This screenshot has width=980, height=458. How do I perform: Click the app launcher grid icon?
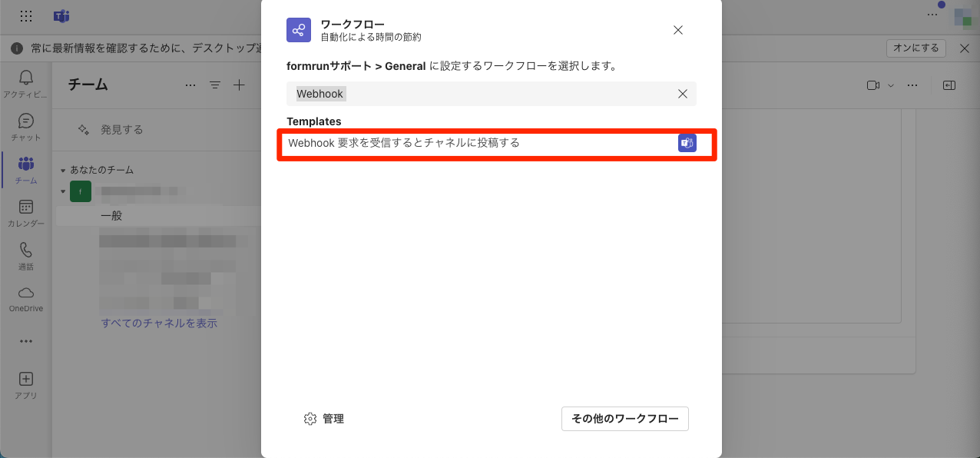[x=25, y=15]
